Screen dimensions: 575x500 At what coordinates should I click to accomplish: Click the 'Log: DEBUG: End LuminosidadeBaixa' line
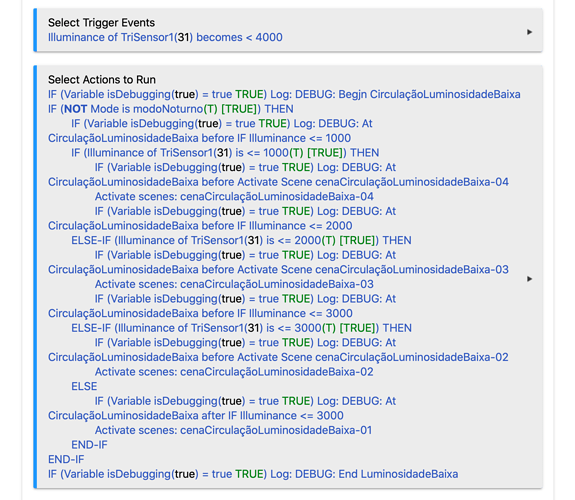pyautogui.click(x=253, y=474)
